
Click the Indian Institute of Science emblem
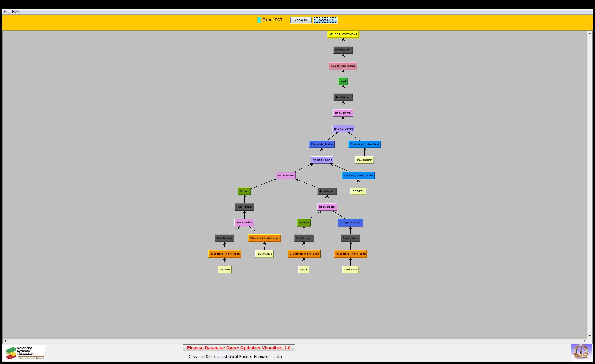click(x=581, y=352)
